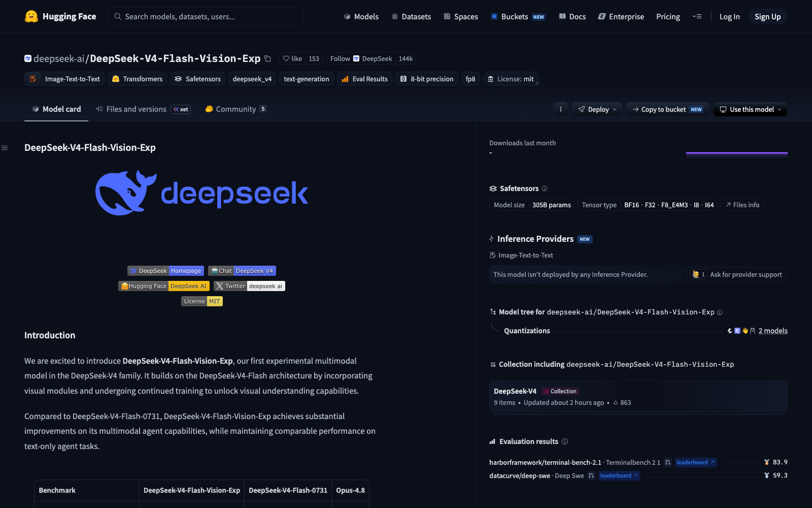Click the "DeepSeek-V4-Flash-0731" table header cell
The image size is (812, 508).
(288, 490)
